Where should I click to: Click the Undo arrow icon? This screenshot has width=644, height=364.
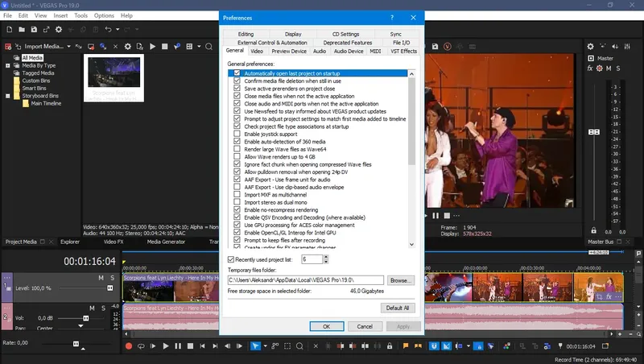(x=108, y=30)
